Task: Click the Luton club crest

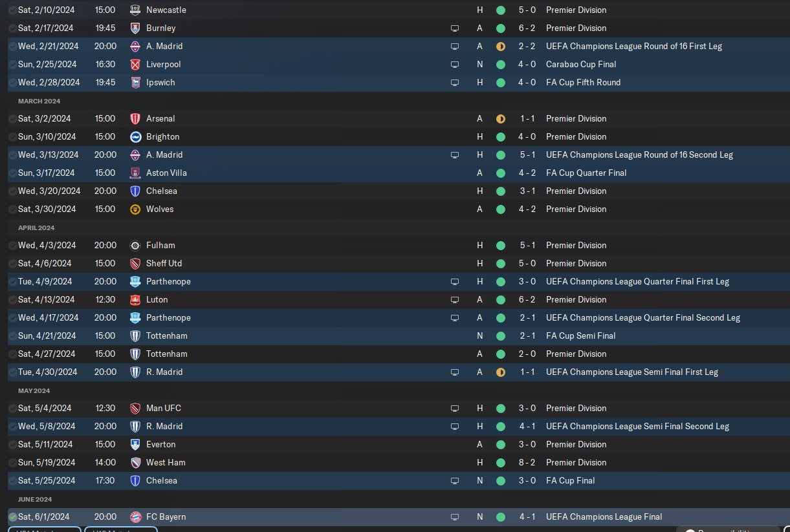Action: coord(135,300)
